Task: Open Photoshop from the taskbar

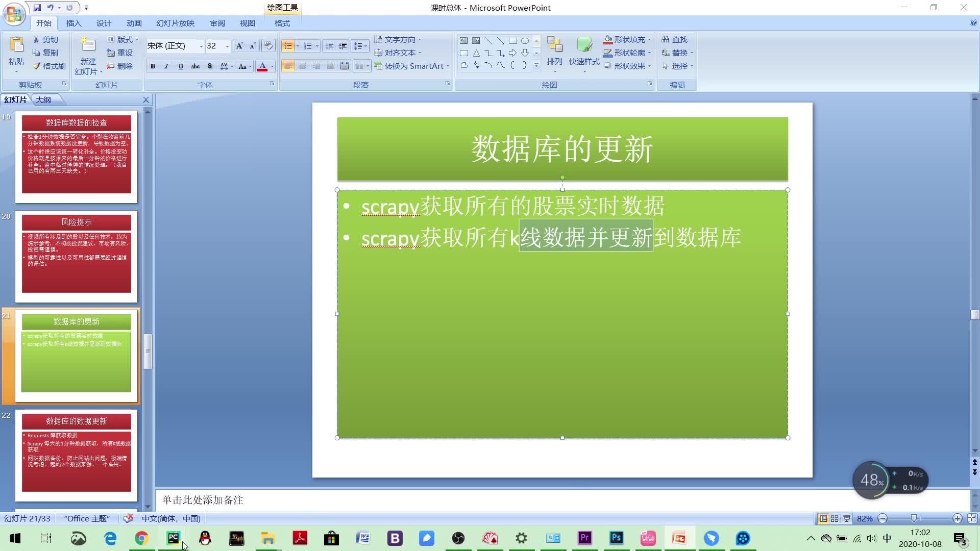Action: 616,538
